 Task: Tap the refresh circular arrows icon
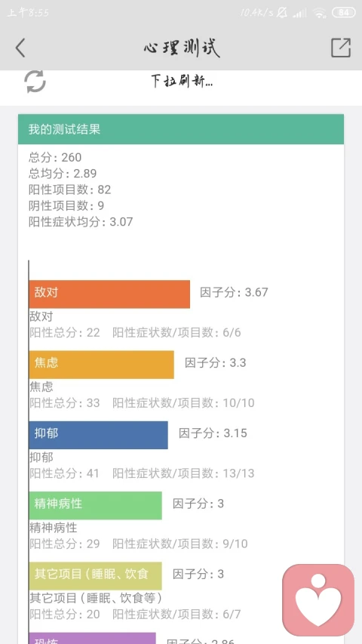coord(35,82)
